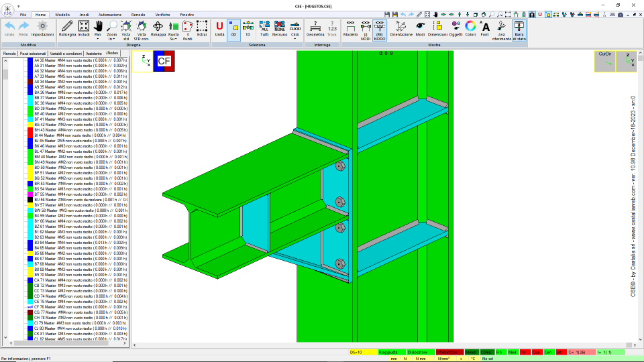Click the Rimappa icon

(158, 29)
